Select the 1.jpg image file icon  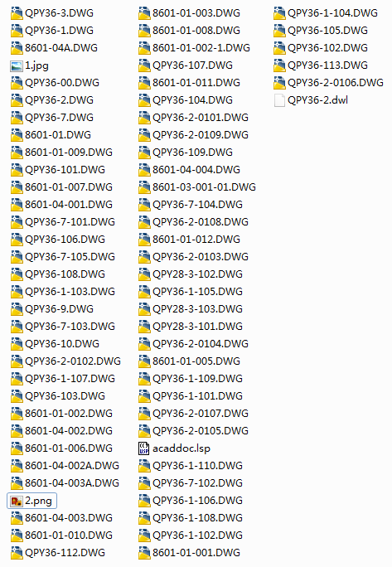(x=17, y=65)
